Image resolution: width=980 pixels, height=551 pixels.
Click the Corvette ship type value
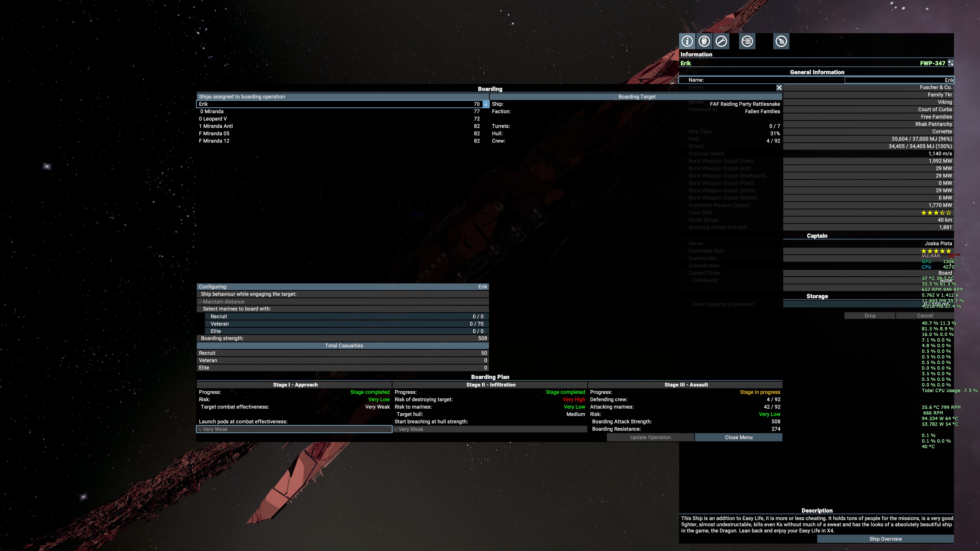click(942, 132)
